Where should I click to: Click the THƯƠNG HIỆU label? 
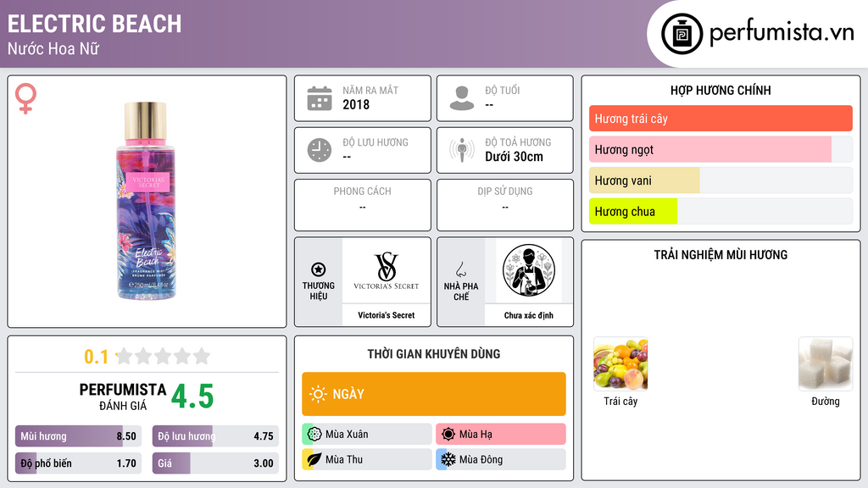click(x=319, y=291)
